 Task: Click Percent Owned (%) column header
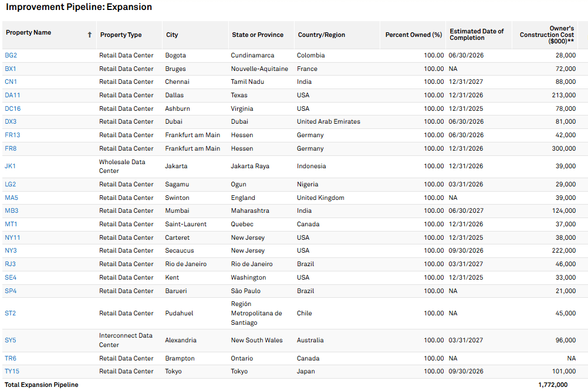tap(413, 35)
